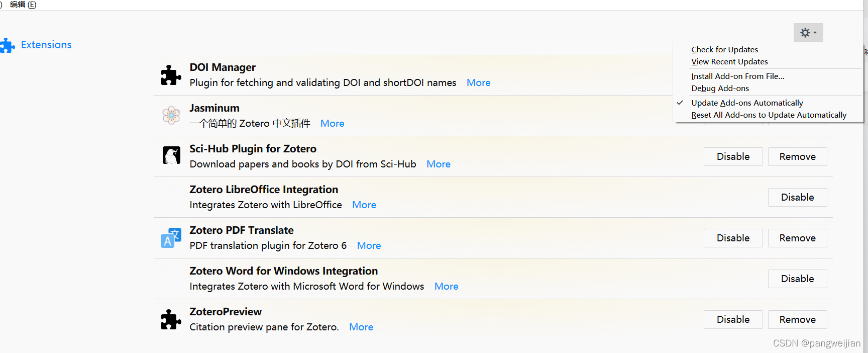The height and width of the screenshot is (353, 868).
Task: Disable Zotero LibreOffice Integration
Action: [x=797, y=197]
